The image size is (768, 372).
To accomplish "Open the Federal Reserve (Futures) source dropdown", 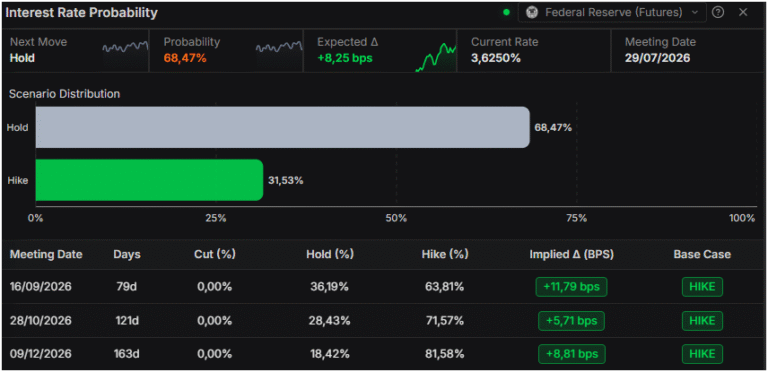I will pos(612,13).
